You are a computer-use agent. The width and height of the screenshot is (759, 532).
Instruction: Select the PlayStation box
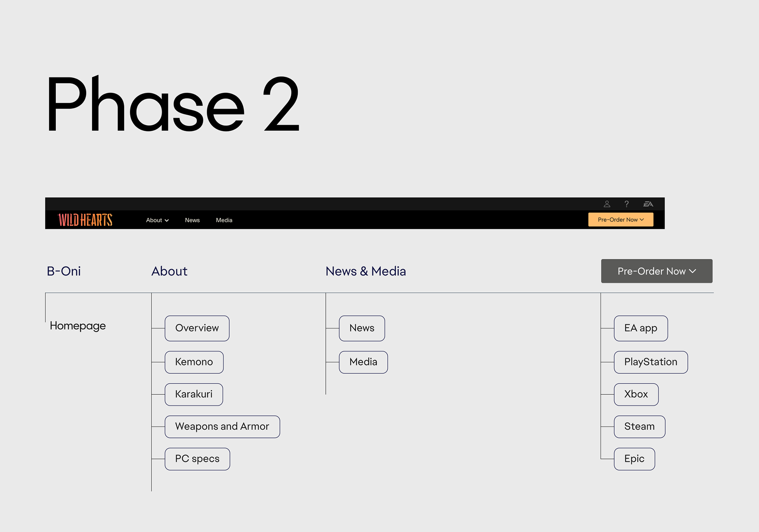[651, 362]
